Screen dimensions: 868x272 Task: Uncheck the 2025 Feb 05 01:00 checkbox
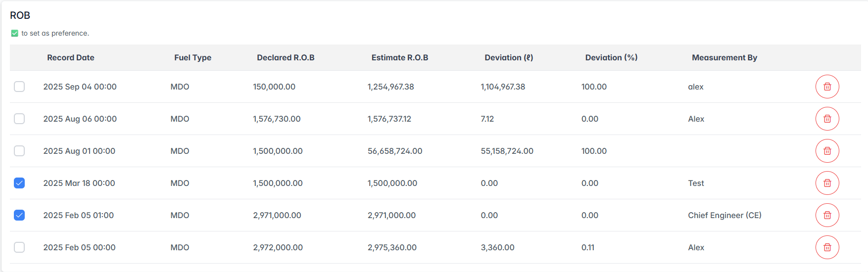tap(19, 215)
